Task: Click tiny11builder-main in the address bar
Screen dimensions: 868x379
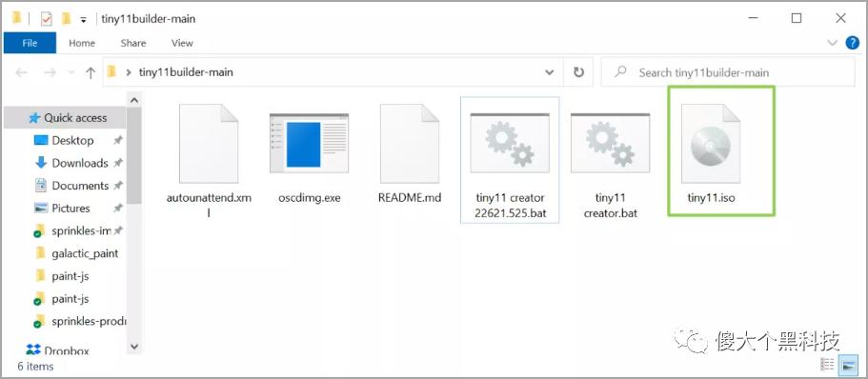Action: pyautogui.click(x=186, y=72)
